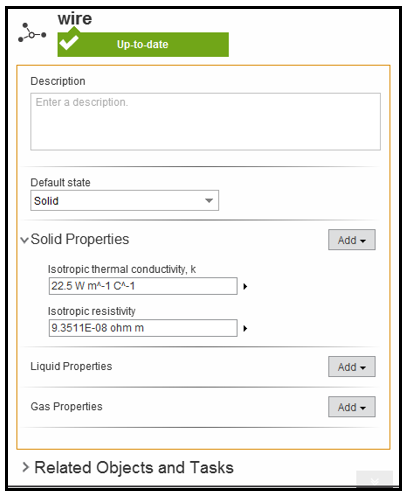
Task: Open thermal conductivity options arrow
Action: [x=245, y=287]
